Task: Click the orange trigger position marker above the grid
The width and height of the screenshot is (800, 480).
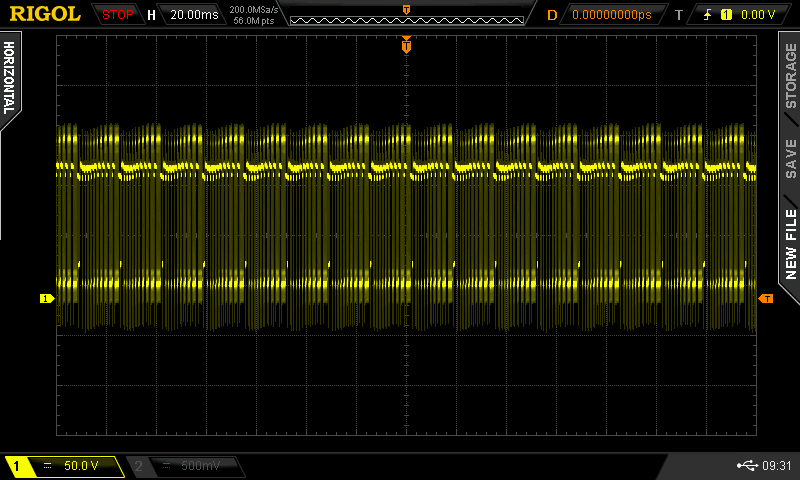Action: 406,45
